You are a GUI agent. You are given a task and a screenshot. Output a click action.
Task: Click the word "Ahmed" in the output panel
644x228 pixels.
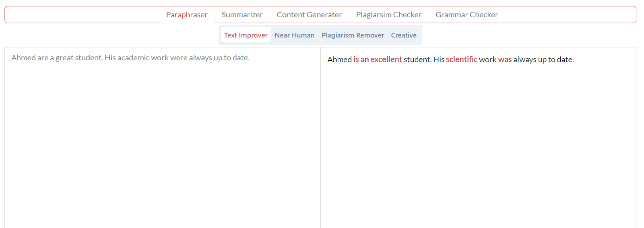point(339,60)
